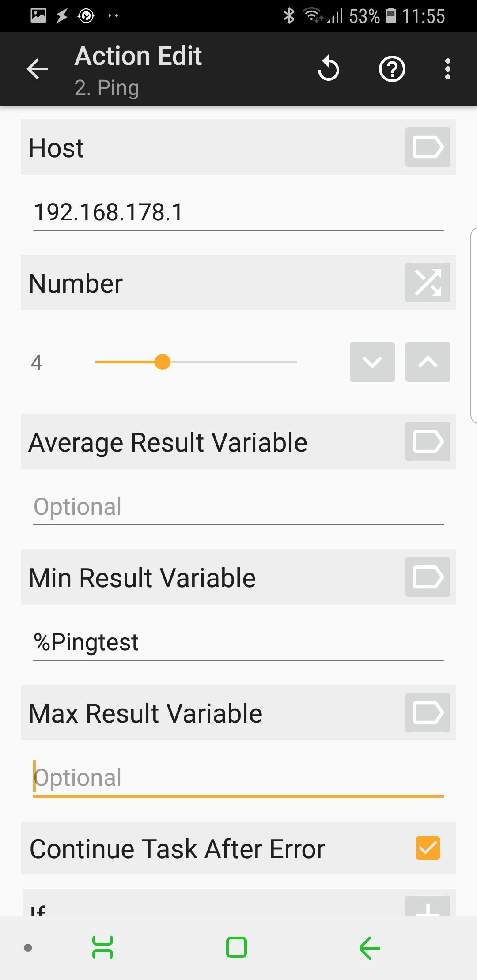
Task: Edit the %Pingtest Min Result field
Action: click(238, 642)
